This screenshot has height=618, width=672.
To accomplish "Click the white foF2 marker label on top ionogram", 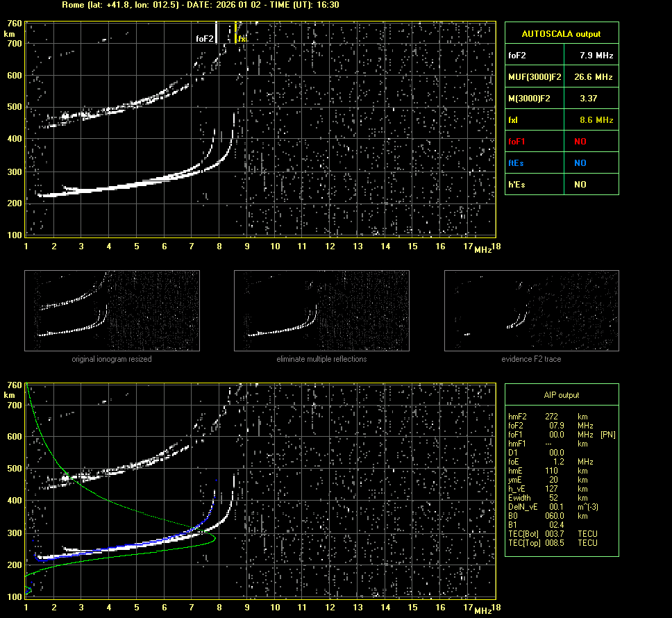I will click(x=205, y=40).
